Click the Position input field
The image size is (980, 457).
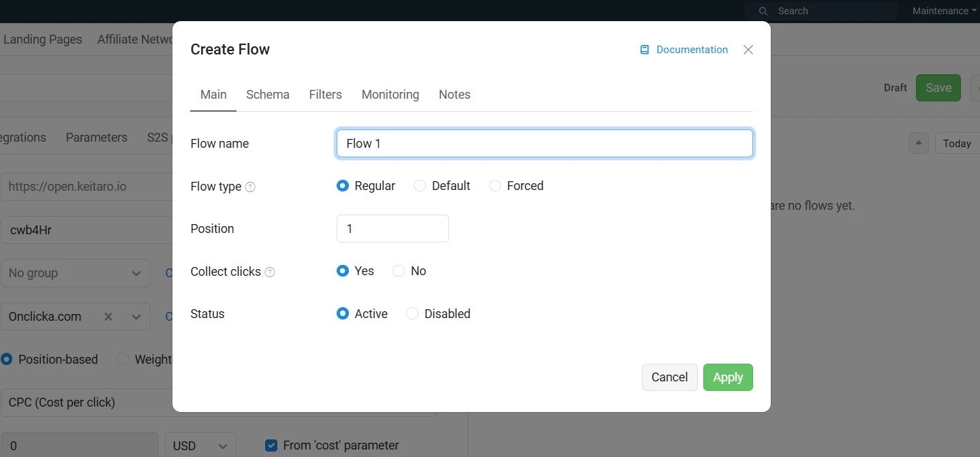pos(393,229)
